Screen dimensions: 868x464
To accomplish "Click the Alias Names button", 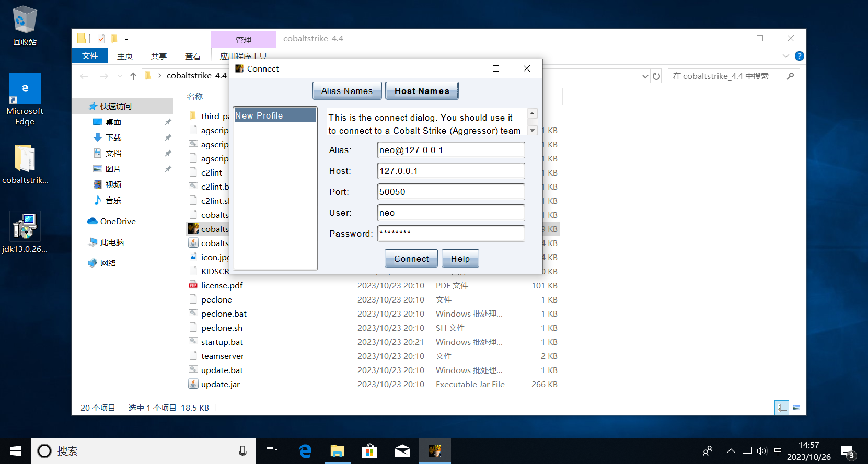I will coord(347,91).
